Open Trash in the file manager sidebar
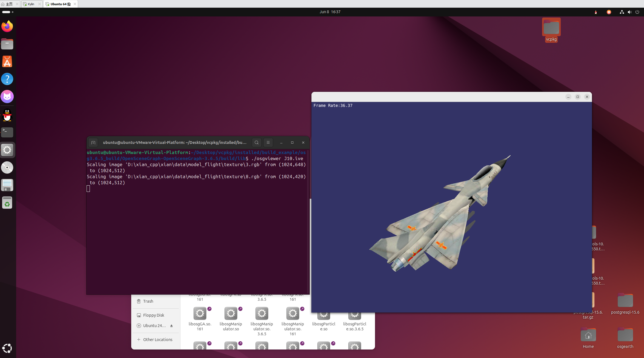The image size is (644, 358). click(148, 301)
